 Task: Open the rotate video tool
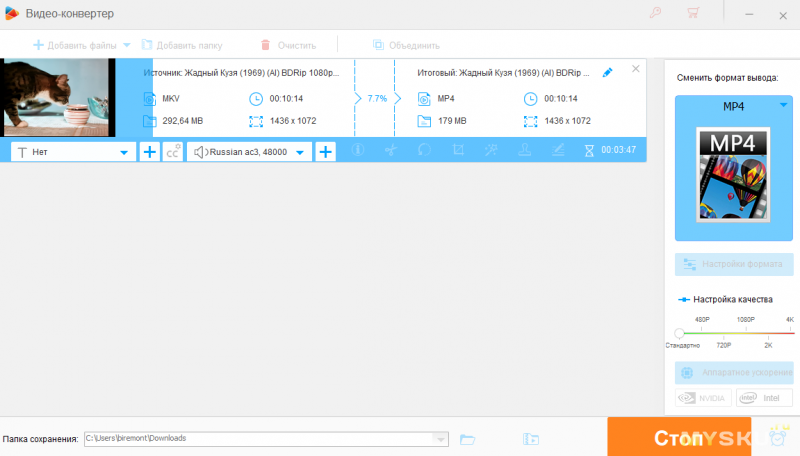[x=425, y=151]
